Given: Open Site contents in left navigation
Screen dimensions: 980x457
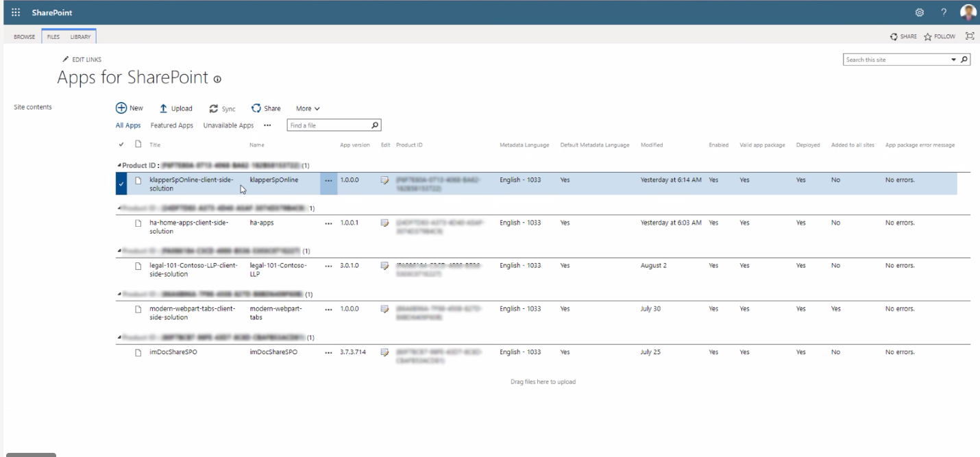Looking at the screenshot, I should [33, 107].
